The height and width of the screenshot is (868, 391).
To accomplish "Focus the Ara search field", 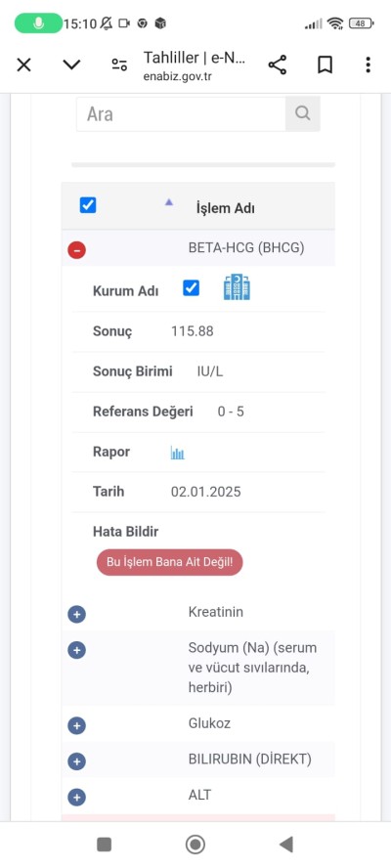I will 181,114.
